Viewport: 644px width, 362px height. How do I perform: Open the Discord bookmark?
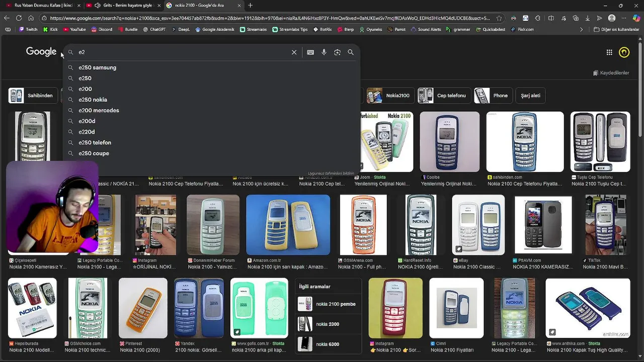102,30
